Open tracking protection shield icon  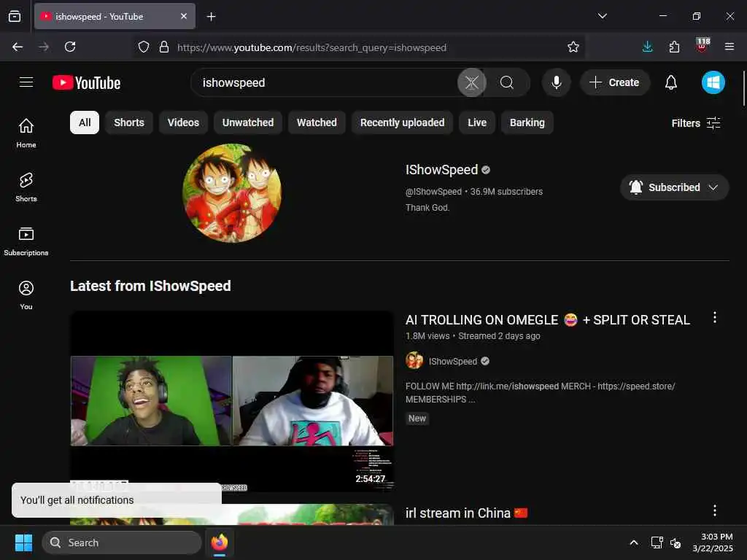(x=144, y=47)
